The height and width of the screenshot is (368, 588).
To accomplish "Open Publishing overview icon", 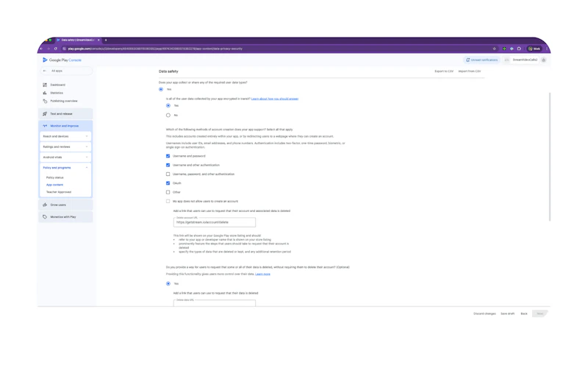I will click(x=45, y=101).
